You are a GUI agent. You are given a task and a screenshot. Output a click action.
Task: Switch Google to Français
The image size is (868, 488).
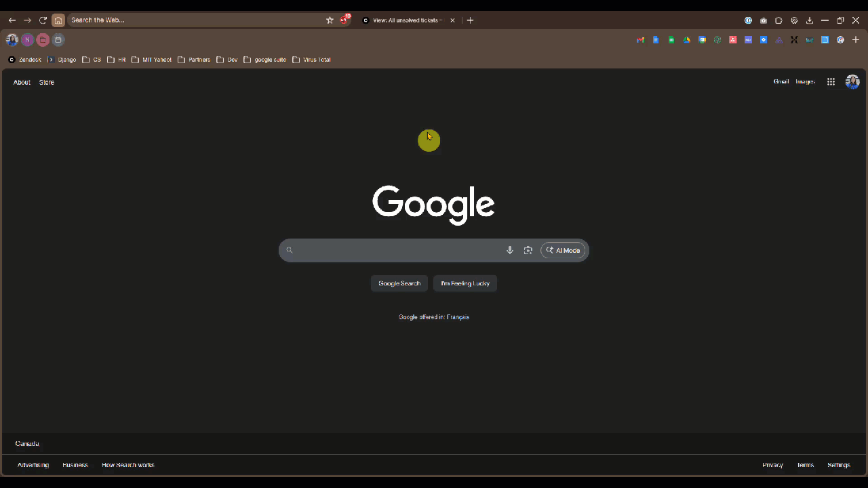[x=458, y=317]
